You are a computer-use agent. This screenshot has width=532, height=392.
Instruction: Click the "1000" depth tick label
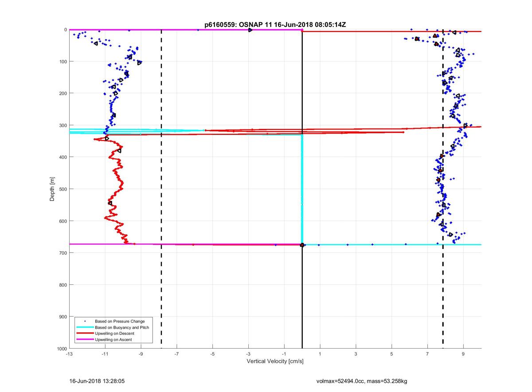[62, 349]
